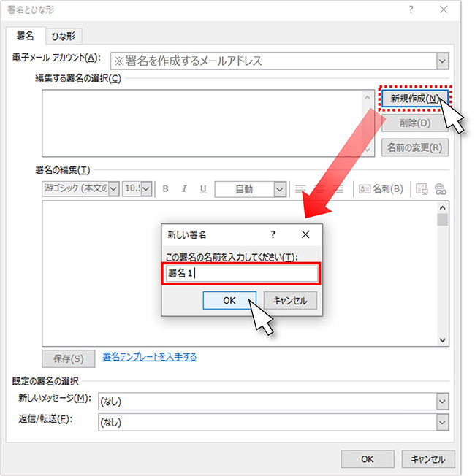Toggle underline formatting in signature editor
Image resolution: width=475 pixels, height=476 pixels.
point(202,189)
